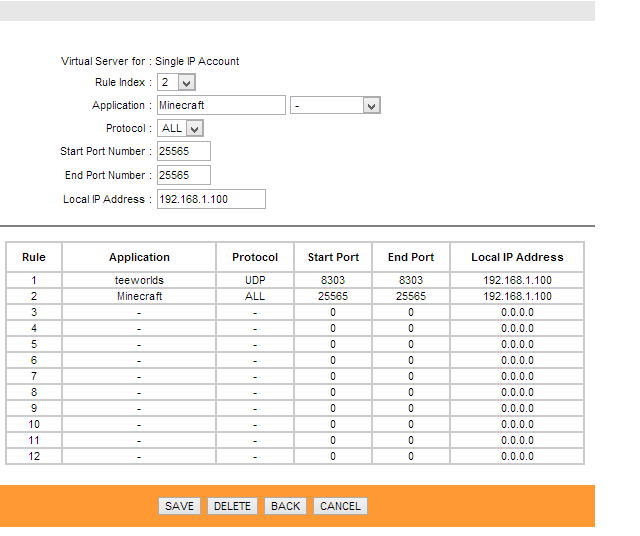Open the Rule Index dropdown
This screenshot has width=640, height=536.
(176, 82)
